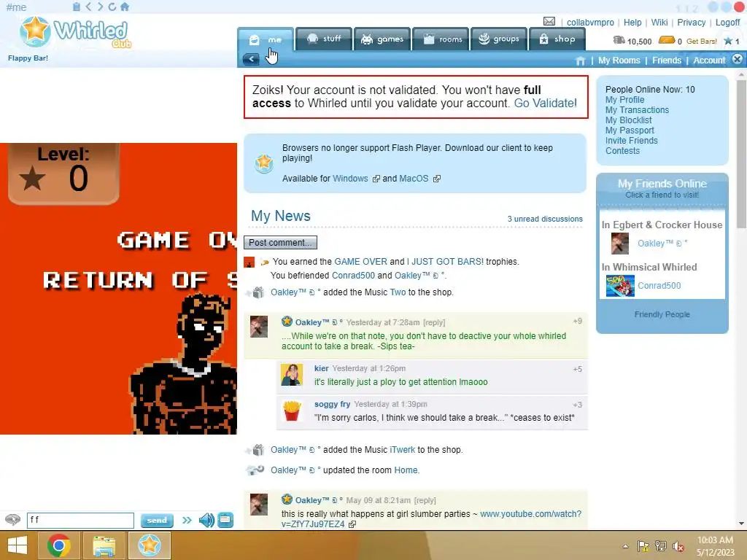Open the Wiki link
This screenshot has width=747, height=560.
point(659,23)
